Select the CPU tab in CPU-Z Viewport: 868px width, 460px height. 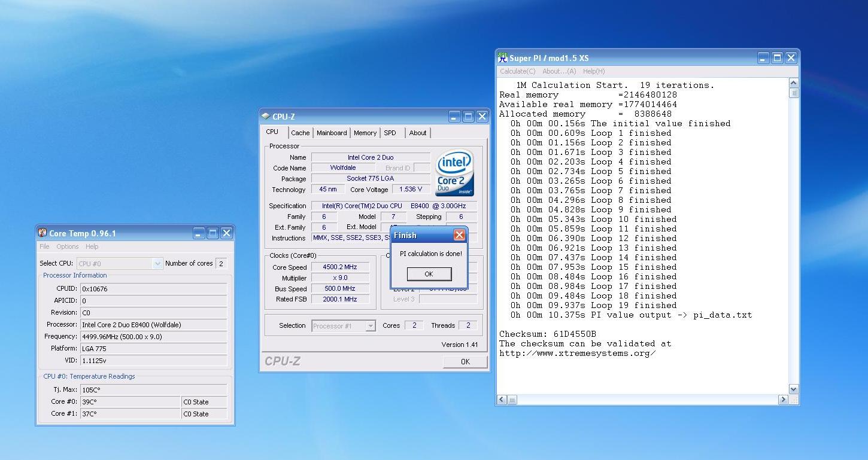click(272, 132)
